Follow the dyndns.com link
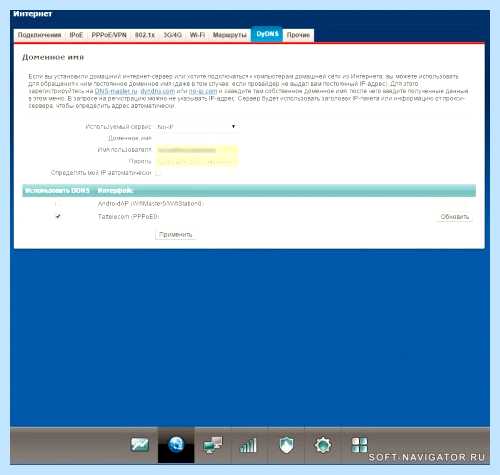500x475 pixels. coord(157,91)
